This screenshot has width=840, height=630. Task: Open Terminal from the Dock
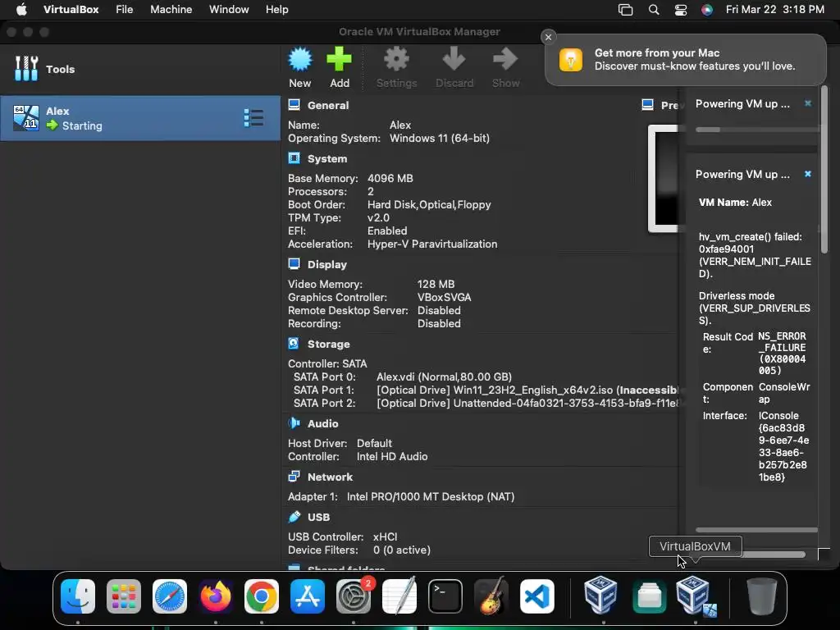[x=445, y=596]
